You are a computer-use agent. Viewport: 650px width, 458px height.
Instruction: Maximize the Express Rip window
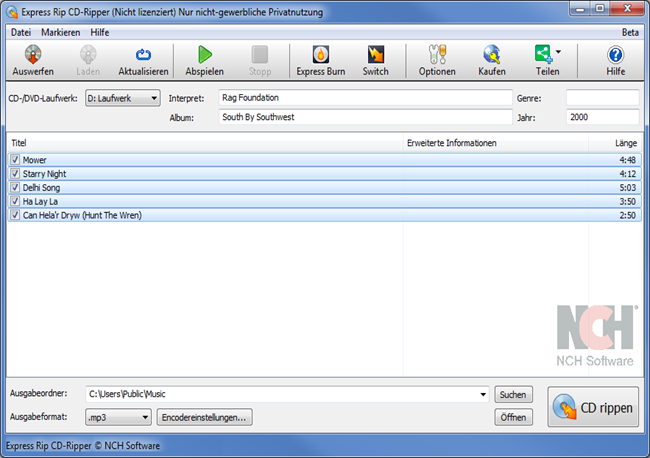coord(599,9)
